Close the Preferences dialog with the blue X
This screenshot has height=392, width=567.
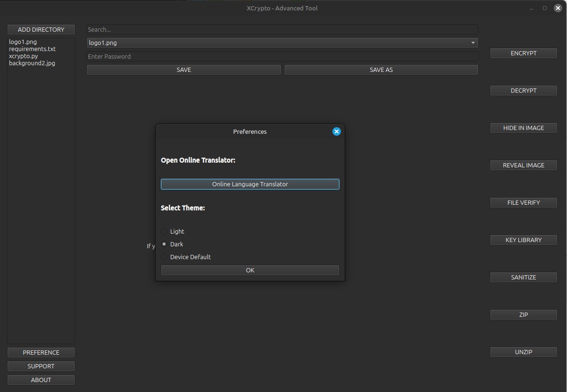tap(336, 131)
